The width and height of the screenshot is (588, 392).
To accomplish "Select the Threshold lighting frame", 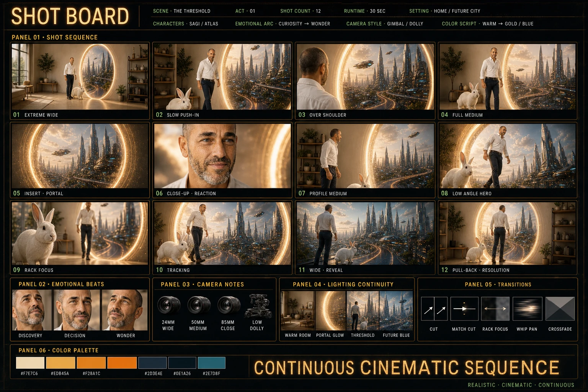I will pyautogui.click(x=363, y=311).
